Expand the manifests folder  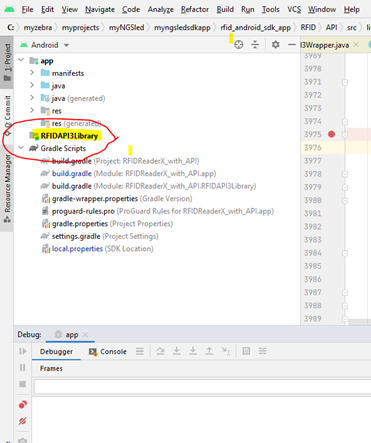tap(32, 72)
